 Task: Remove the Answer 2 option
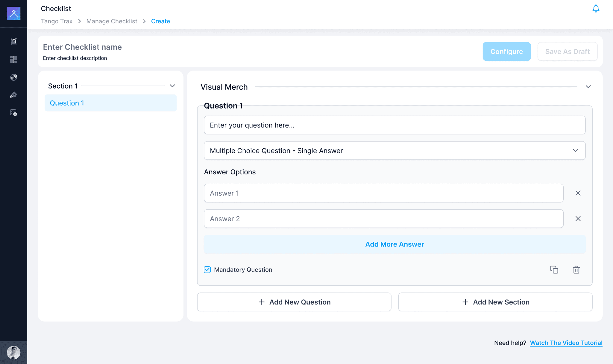pos(578,219)
